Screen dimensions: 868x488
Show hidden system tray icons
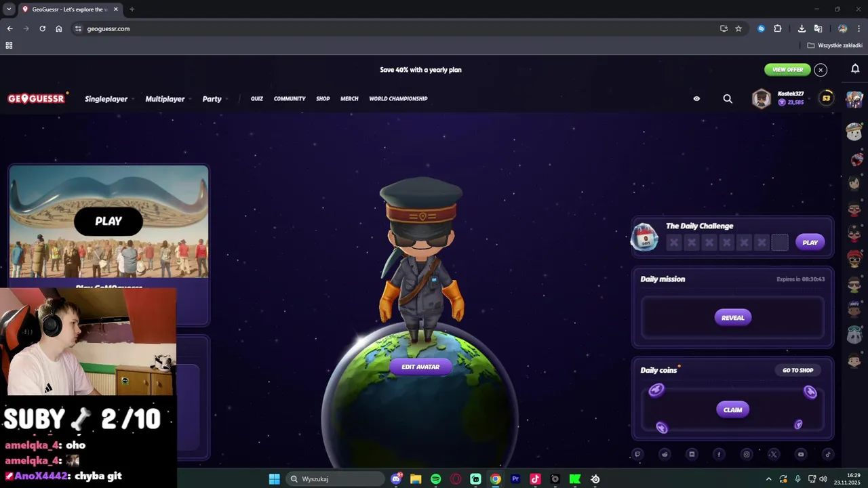pyautogui.click(x=768, y=479)
